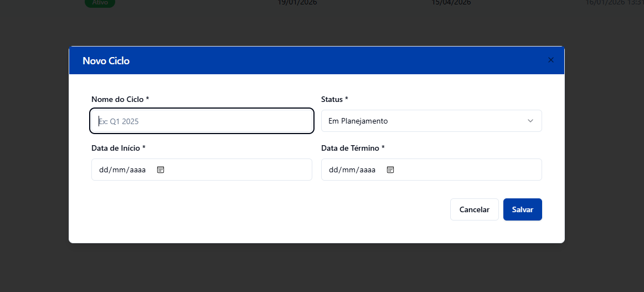Click the green Ativo badge behind dialog
644x292 pixels.
[100, 3]
